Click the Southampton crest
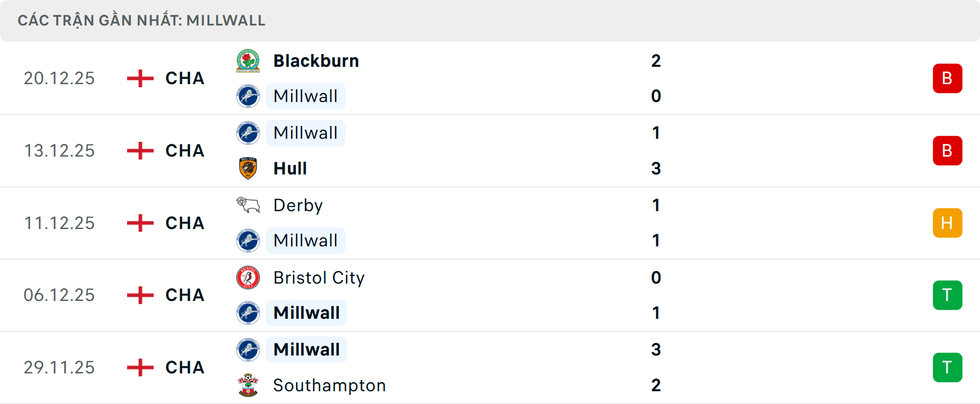Image resolution: width=980 pixels, height=404 pixels. [248, 386]
